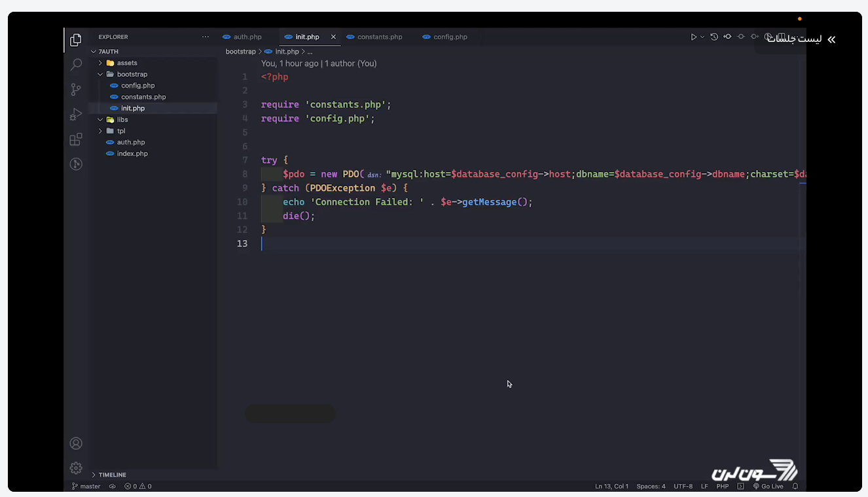Change language mode via PHP entry
The image size is (868, 497).
(723, 487)
